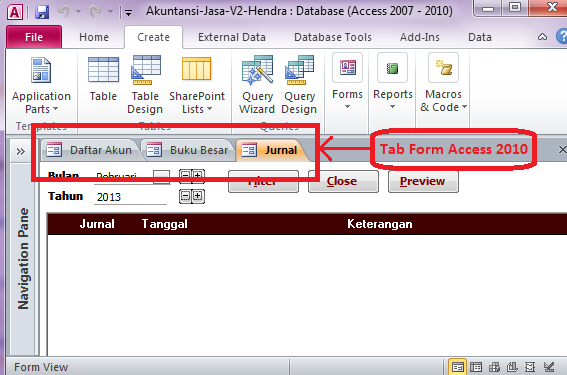The image size is (567, 375).
Task: Click the Form View status bar text
Action: click(x=41, y=367)
